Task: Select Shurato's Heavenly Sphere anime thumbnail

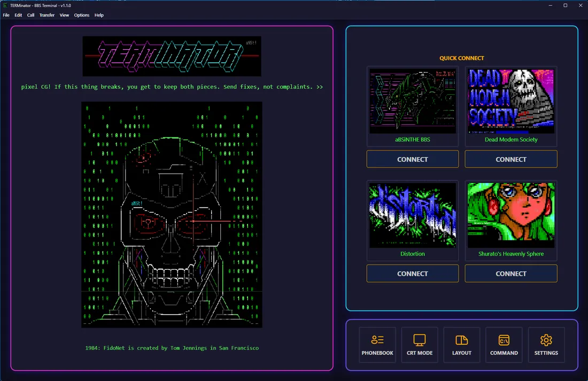Action: (510, 215)
